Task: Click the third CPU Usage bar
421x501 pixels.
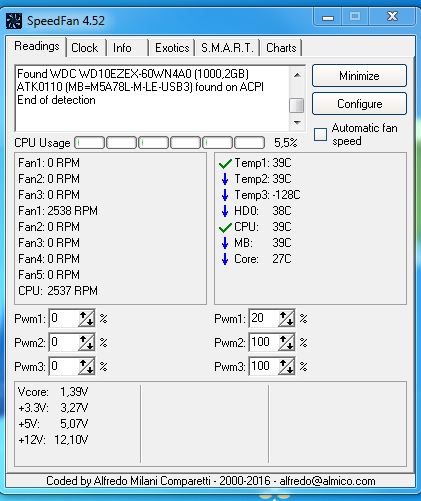Action: [153, 143]
